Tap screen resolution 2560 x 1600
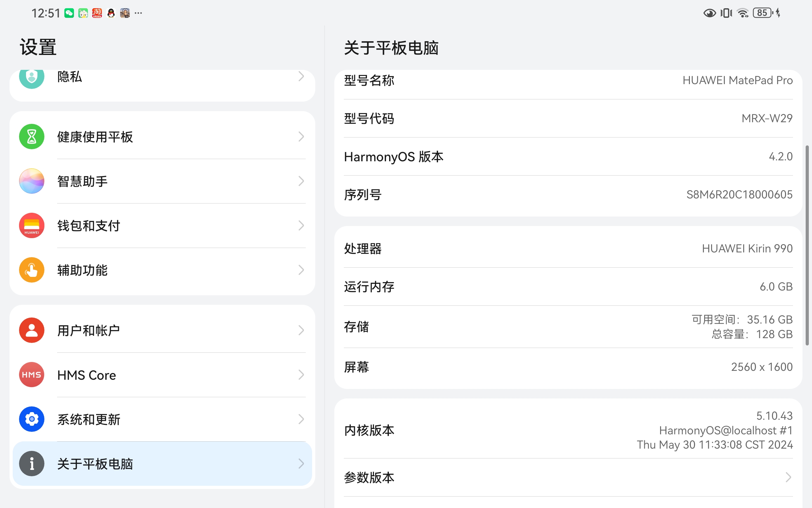Viewport: 812px width, 508px height. click(762, 367)
